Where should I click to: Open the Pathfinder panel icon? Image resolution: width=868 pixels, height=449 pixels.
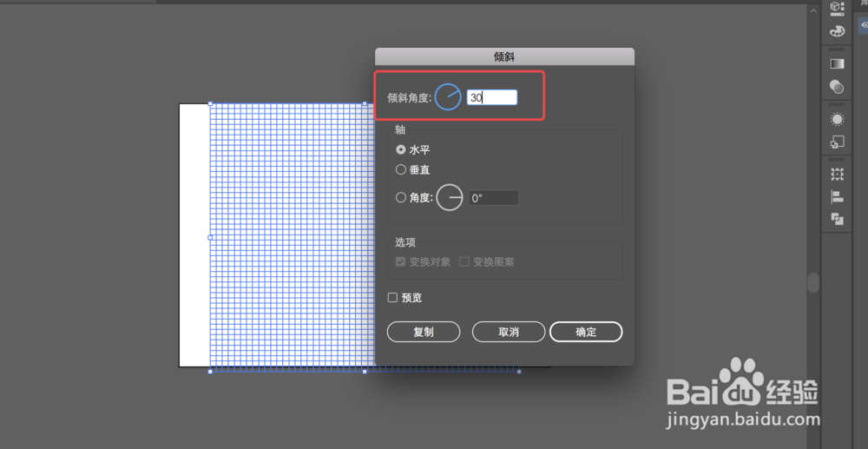coord(837,219)
